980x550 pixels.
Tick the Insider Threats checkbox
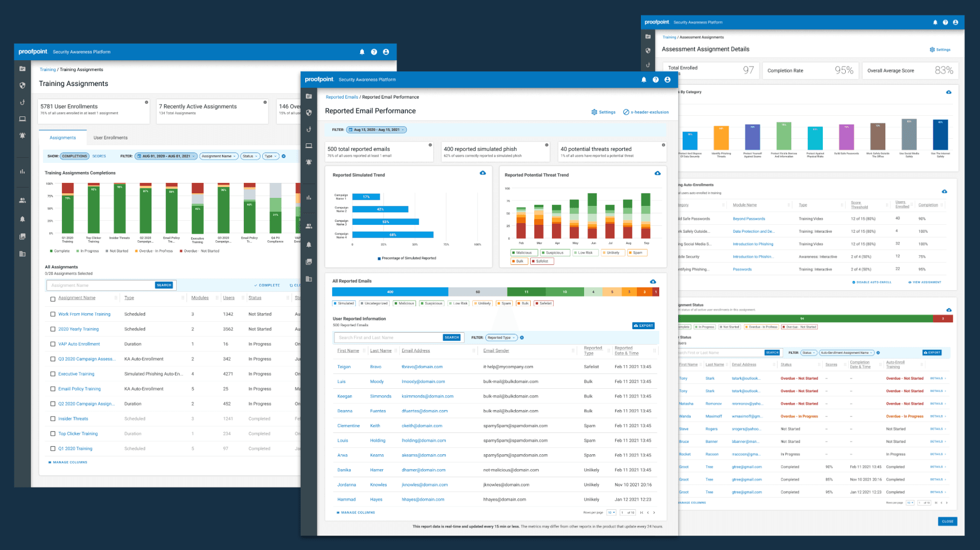click(x=53, y=419)
